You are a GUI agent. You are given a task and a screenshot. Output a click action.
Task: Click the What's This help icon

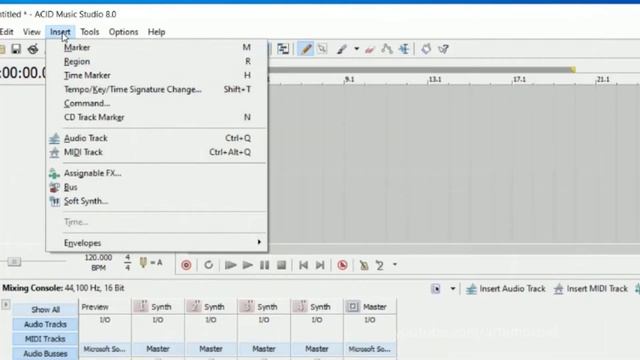click(x=444, y=49)
